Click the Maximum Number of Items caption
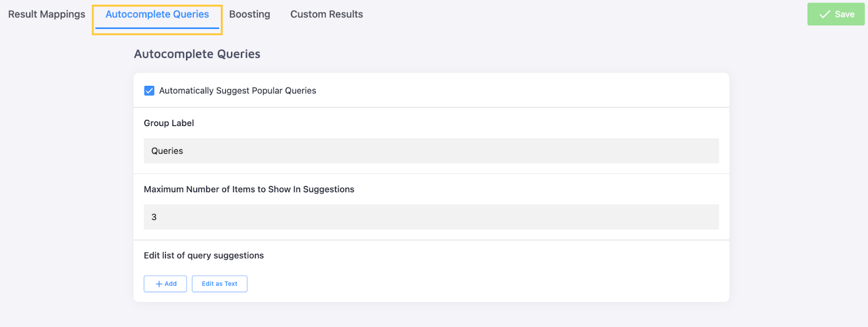The image size is (868, 327). [248, 190]
